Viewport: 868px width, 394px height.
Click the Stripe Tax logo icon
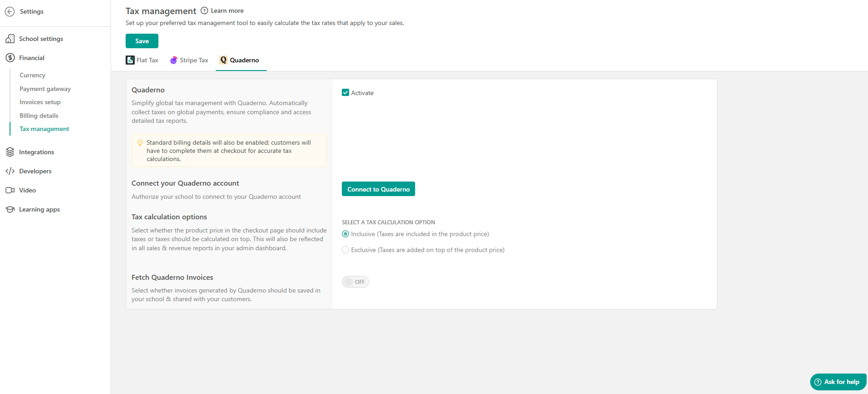[173, 60]
